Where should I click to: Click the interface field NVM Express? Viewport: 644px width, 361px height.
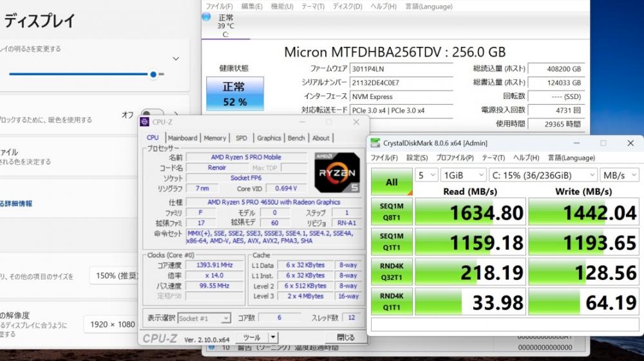coord(401,97)
